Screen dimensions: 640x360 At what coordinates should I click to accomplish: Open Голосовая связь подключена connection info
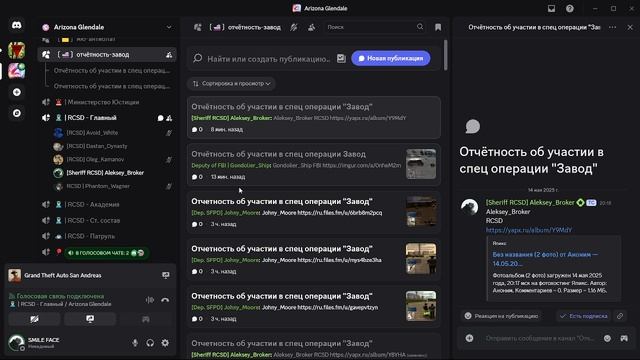click(57, 296)
